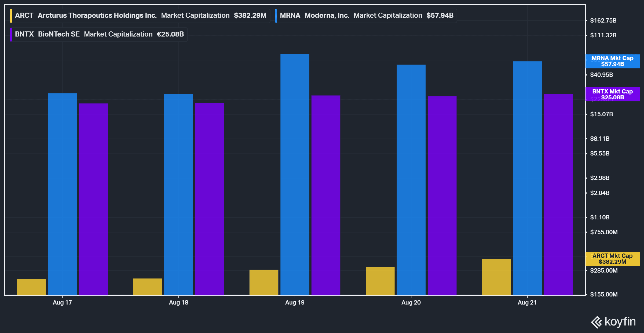Click the $40.95B price axis label
644x333 pixels.
point(602,75)
